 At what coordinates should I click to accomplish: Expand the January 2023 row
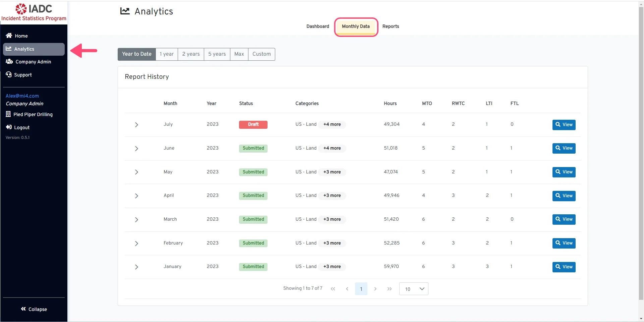pyautogui.click(x=136, y=267)
